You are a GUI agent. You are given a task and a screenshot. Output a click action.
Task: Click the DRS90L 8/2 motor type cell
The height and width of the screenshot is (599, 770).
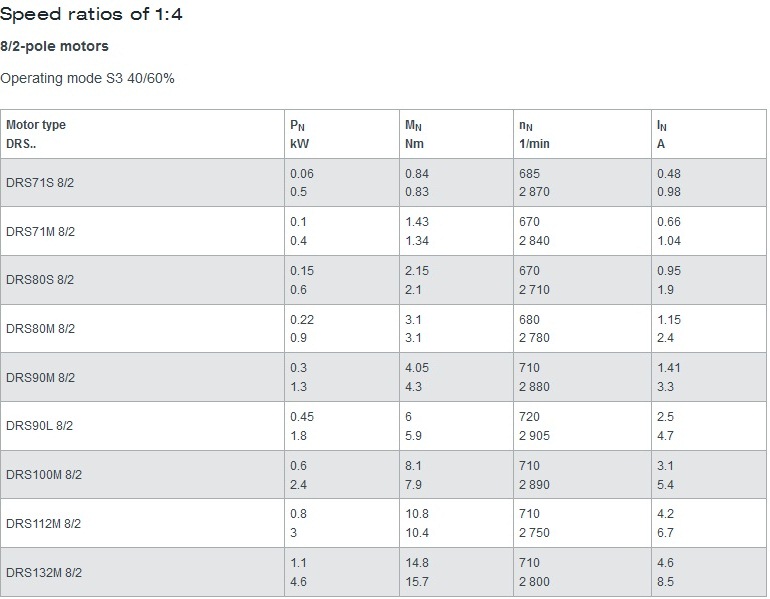40,426
